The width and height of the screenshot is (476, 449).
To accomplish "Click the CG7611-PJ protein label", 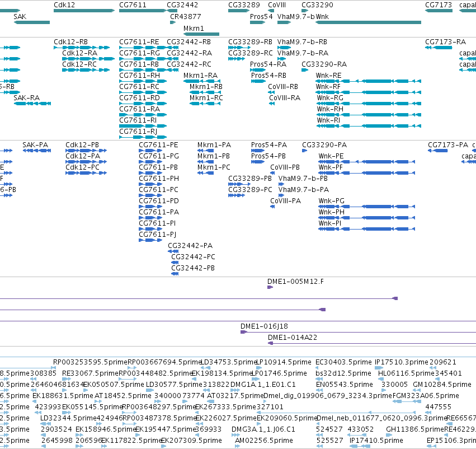I will click(158, 234).
